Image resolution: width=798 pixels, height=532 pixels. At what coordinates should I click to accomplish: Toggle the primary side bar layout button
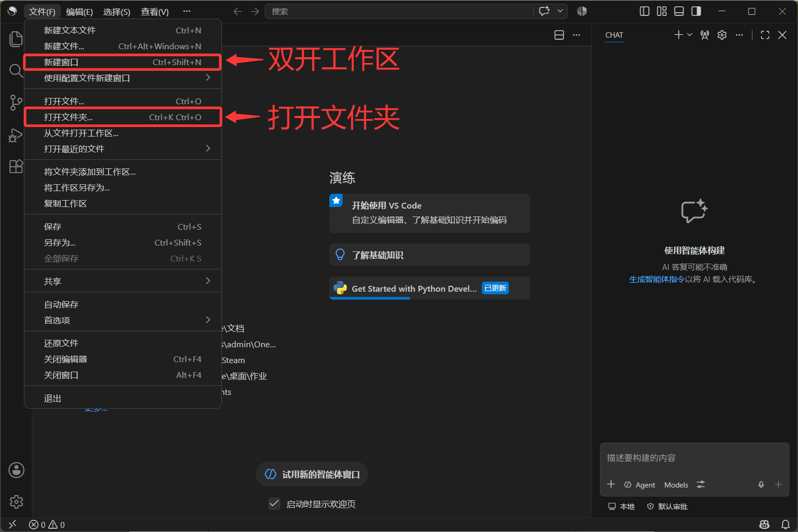[x=644, y=11]
